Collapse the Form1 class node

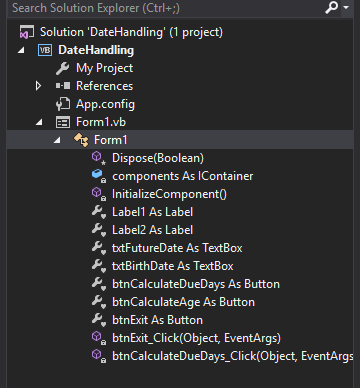tap(57, 140)
